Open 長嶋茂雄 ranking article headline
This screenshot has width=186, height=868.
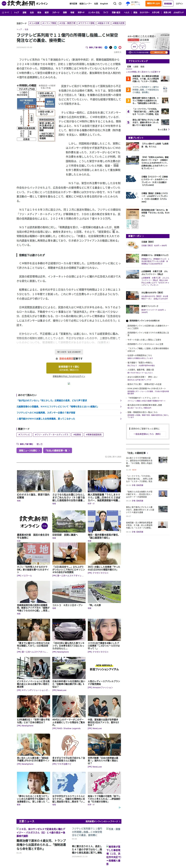(x=145, y=79)
